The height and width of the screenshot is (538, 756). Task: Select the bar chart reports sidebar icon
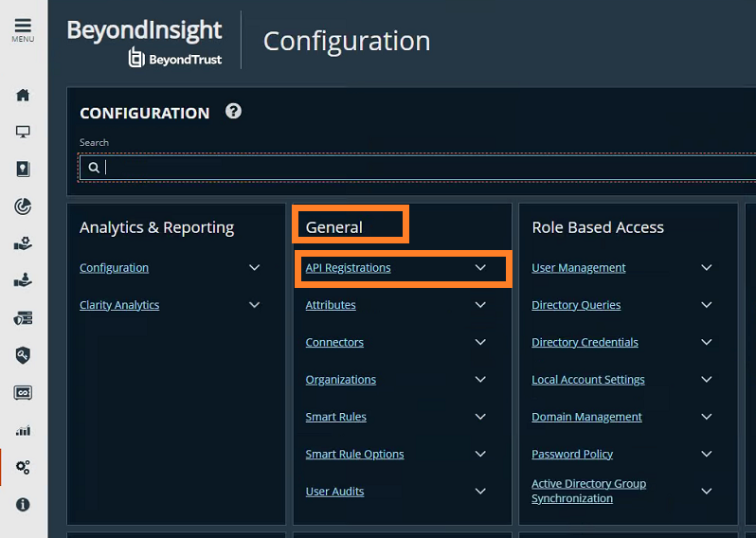pyautogui.click(x=23, y=431)
